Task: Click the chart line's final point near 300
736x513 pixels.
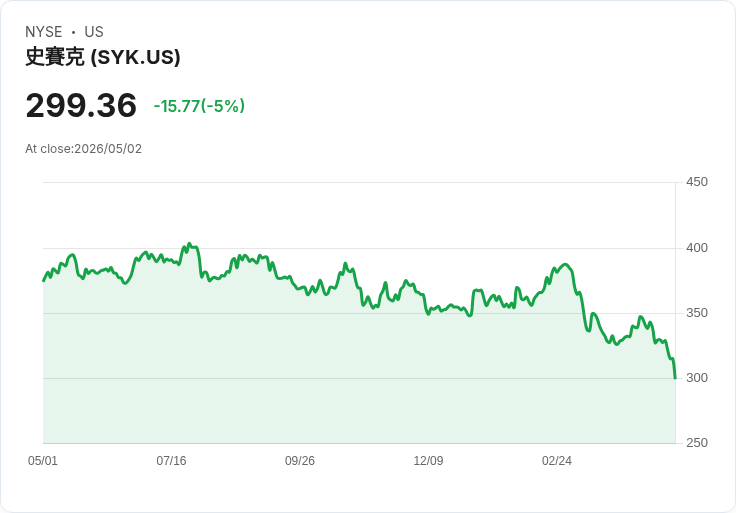Action: (675, 378)
